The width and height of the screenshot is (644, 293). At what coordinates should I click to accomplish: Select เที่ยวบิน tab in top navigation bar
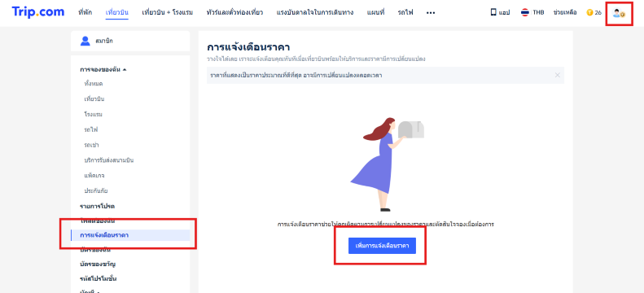117,12
